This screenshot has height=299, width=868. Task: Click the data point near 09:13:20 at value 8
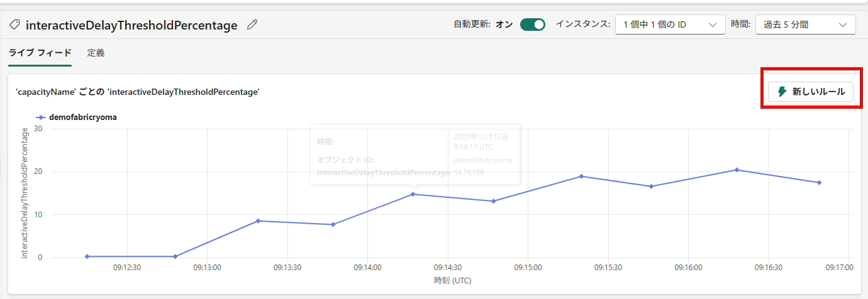[x=258, y=220]
